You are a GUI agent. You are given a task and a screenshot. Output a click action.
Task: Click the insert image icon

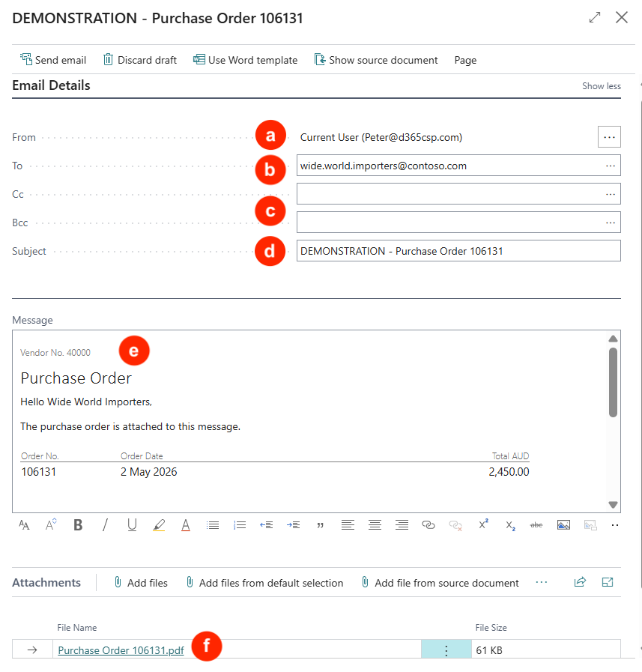click(563, 525)
